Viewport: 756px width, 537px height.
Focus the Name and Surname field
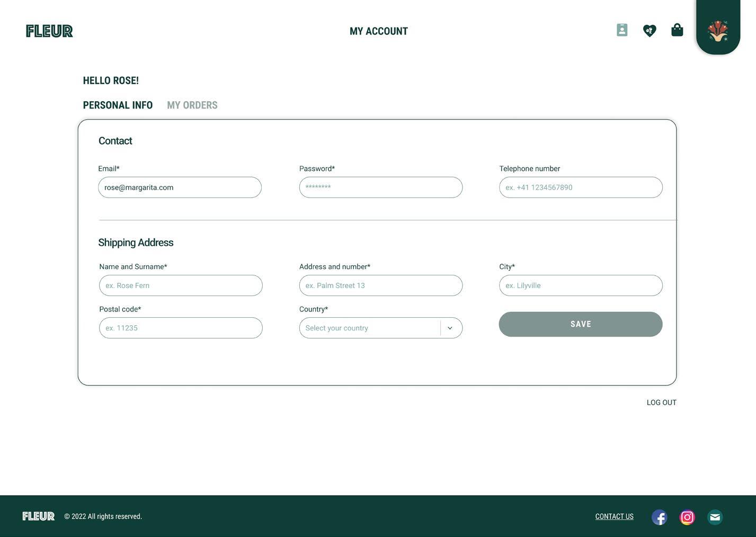181,285
